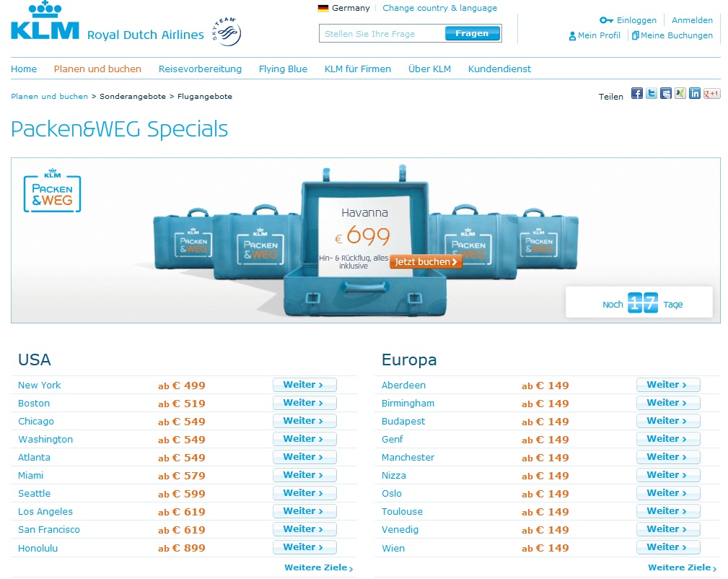This screenshot has height=579, width=728.
Task: Click the key icon beside Einloggen
Action: click(606, 20)
